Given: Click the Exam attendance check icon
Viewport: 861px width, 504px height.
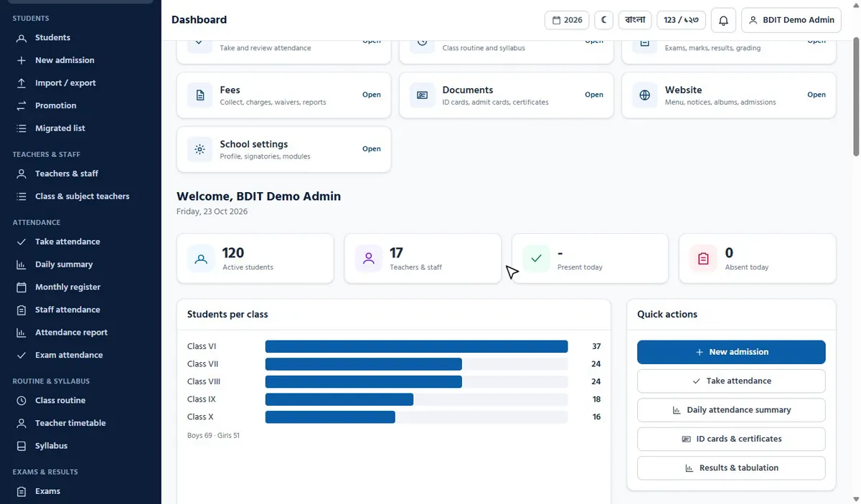Looking at the screenshot, I should (x=22, y=355).
